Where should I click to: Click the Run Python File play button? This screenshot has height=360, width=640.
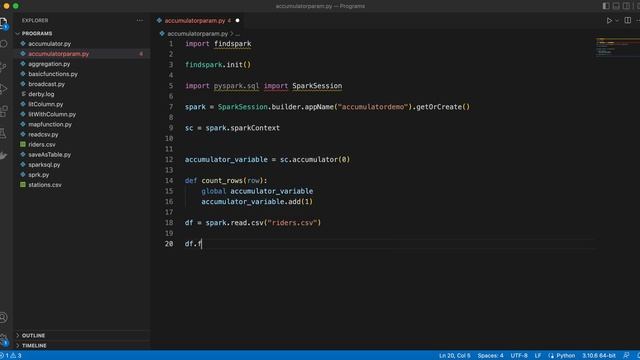pos(609,20)
